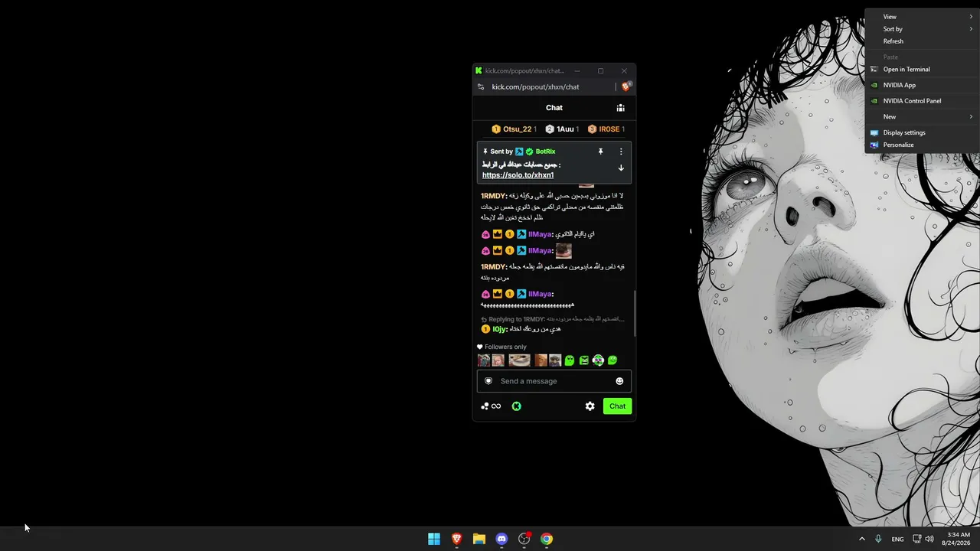Open the https://solo.to/xhxn1 link
Image resolution: width=980 pixels, height=551 pixels.
518,175
